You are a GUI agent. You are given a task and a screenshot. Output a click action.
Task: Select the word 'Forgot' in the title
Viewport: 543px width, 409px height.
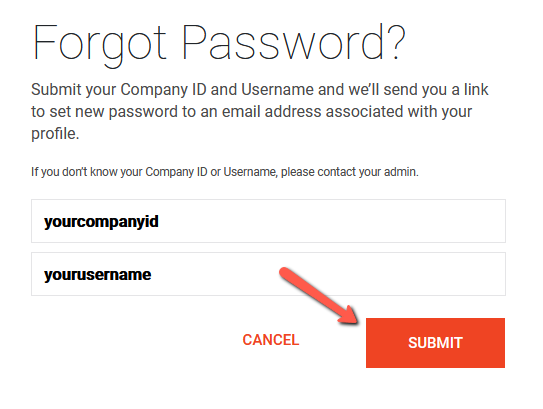[99, 44]
